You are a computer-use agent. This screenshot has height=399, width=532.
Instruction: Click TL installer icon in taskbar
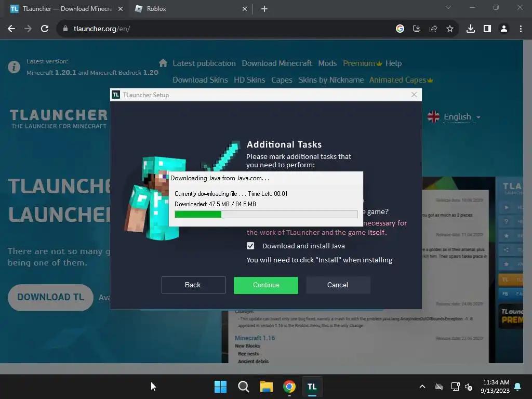tap(312, 387)
